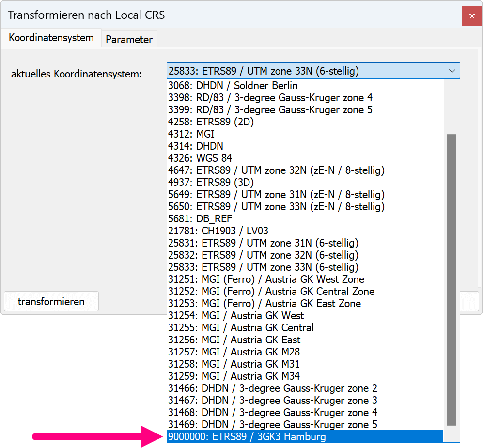This screenshot has width=483, height=448.
Task: Collapse the coordinate system dropdown arrow
Action: tap(452, 71)
